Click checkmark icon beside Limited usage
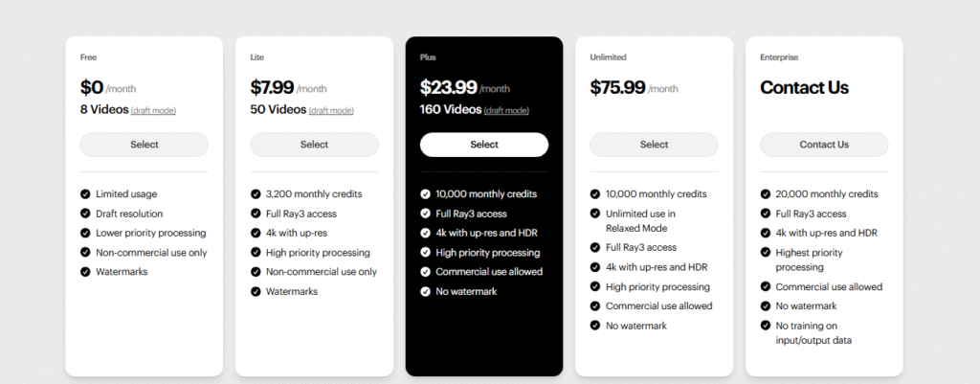Image resolution: width=980 pixels, height=384 pixels. pyautogui.click(x=86, y=194)
